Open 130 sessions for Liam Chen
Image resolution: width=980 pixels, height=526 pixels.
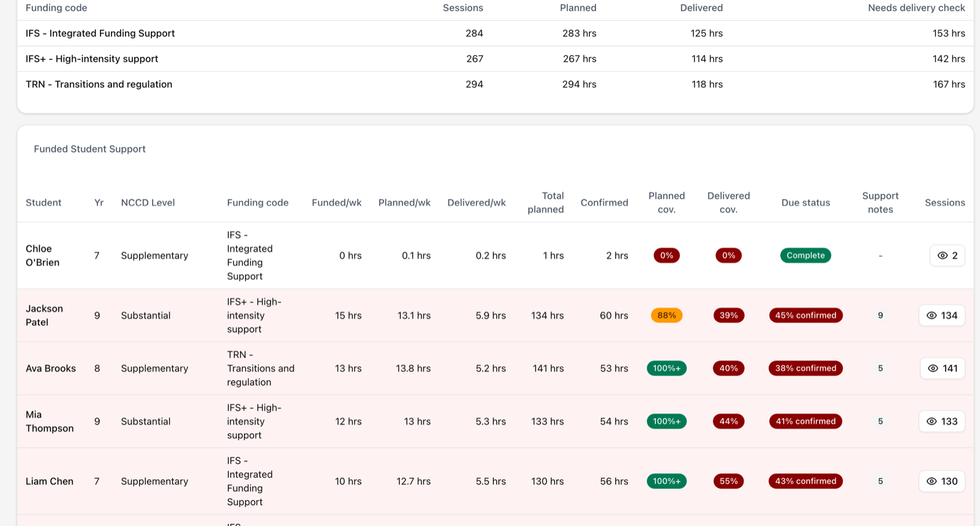[941, 481]
